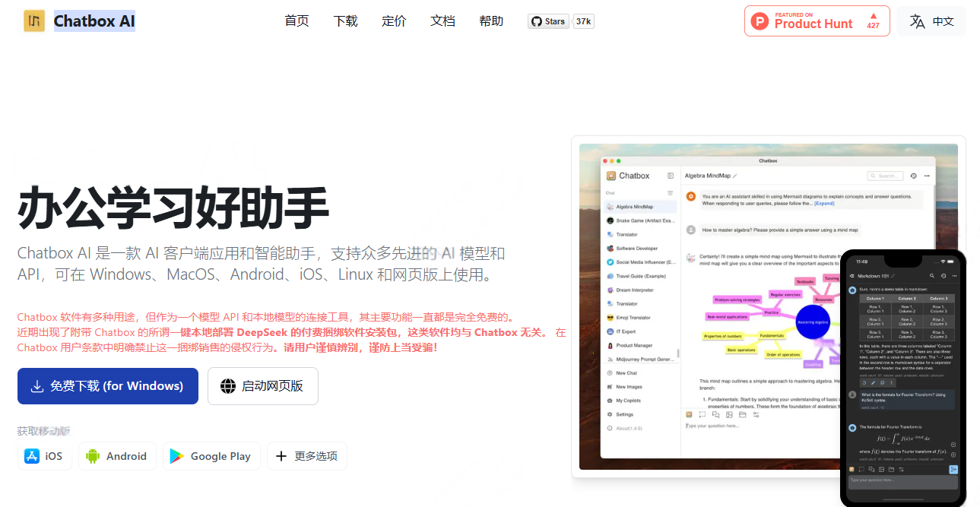Get the iOS App Store version
Image resolution: width=980 pixels, height=507 pixels.
point(44,456)
